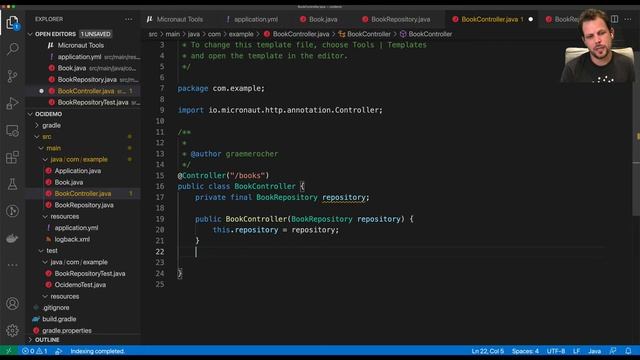
Task: Change indentation via Spaces: 4
Action: tap(525, 351)
